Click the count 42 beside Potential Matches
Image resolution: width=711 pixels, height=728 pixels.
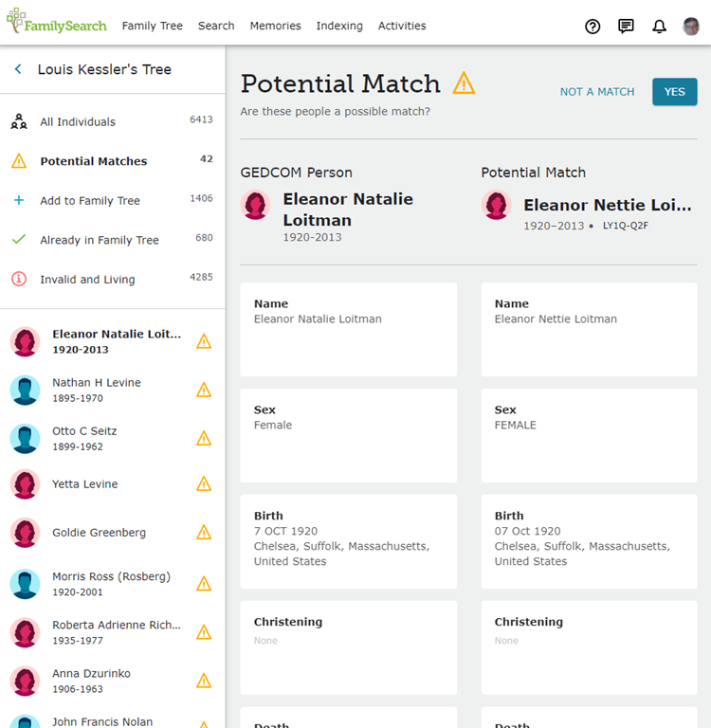[x=207, y=159]
